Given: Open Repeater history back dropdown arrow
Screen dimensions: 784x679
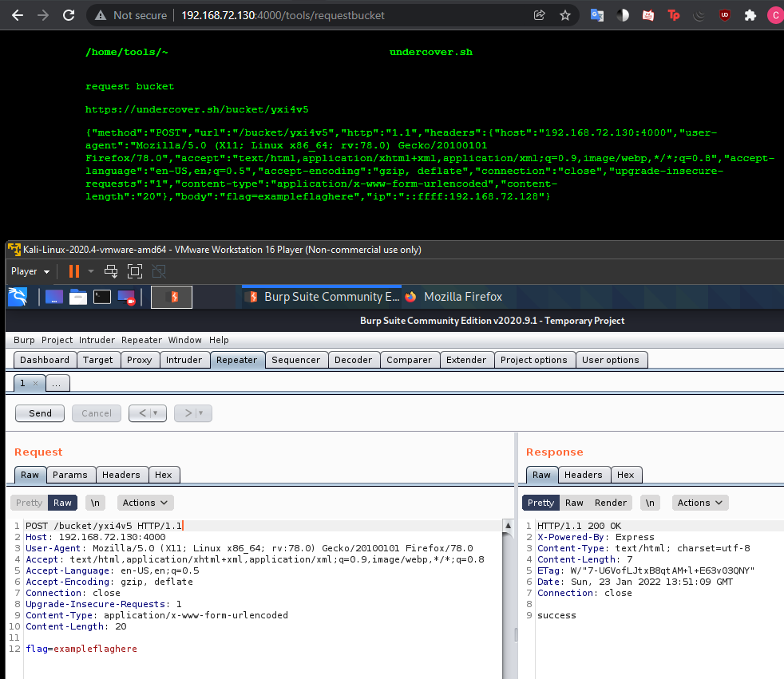Looking at the screenshot, I should 156,413.
